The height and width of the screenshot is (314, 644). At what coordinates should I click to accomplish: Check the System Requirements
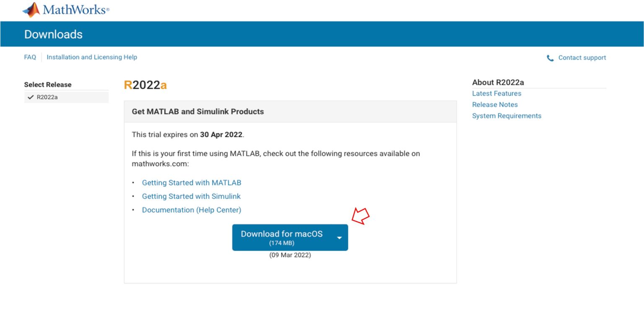point(507,116)
